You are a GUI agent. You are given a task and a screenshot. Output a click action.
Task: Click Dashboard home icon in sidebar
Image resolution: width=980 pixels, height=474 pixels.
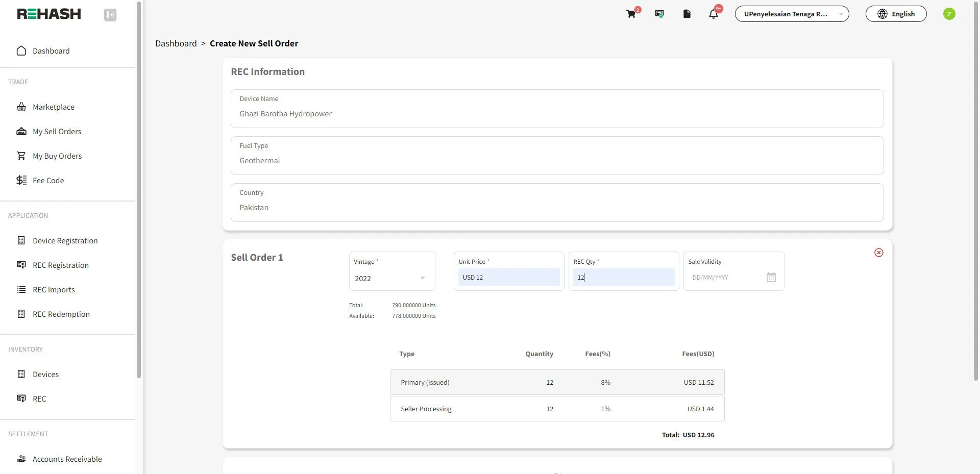pos(21,51)
